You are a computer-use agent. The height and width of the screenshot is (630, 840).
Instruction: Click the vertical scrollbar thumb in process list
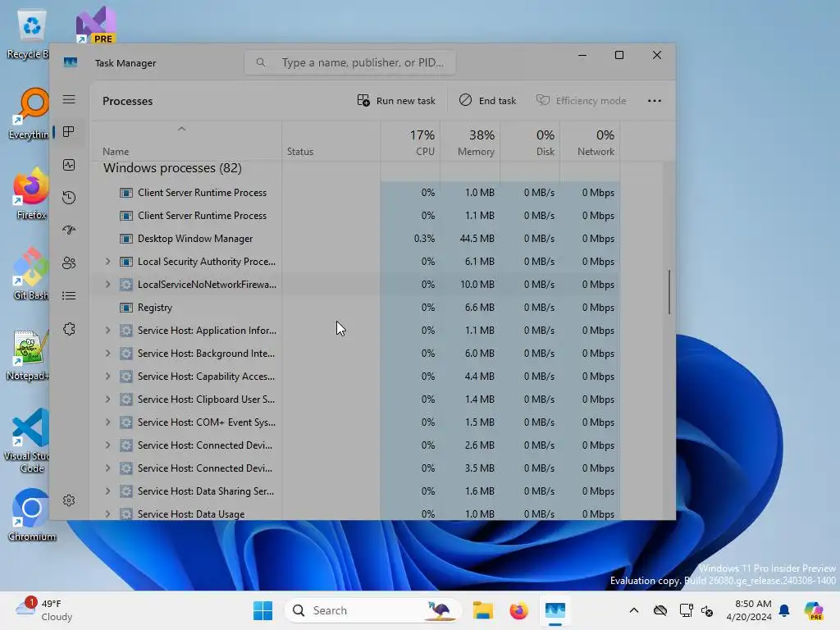tap(669, 292)
